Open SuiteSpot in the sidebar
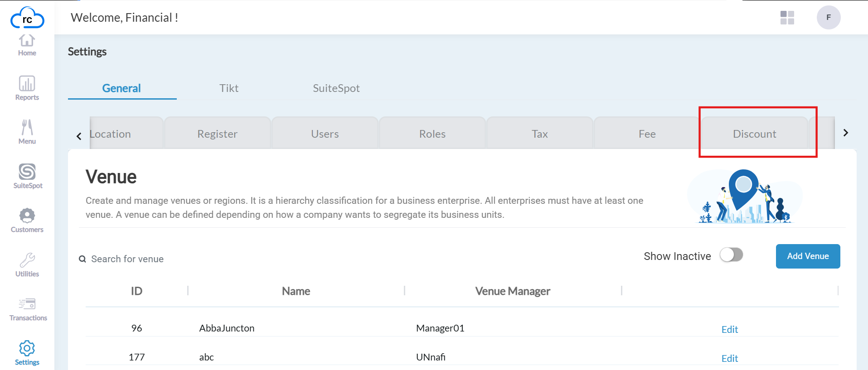 click(x=28, y=176)
